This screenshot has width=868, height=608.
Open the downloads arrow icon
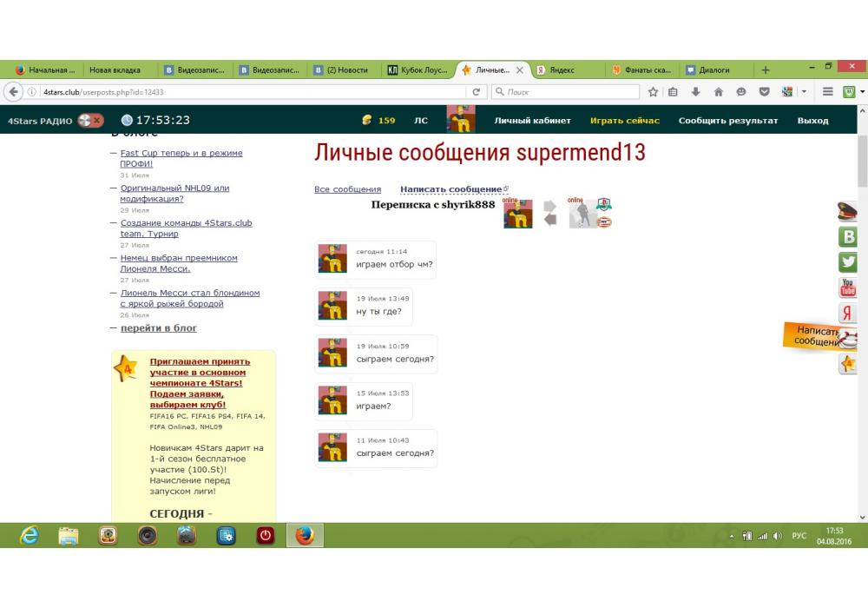tap(696, 92)
